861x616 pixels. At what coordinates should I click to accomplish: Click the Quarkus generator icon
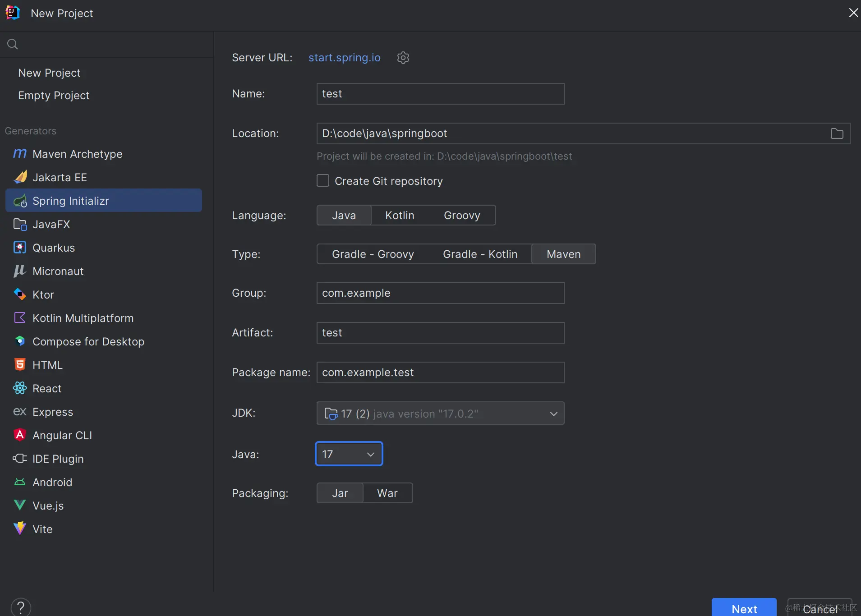[x=20, y=248]
